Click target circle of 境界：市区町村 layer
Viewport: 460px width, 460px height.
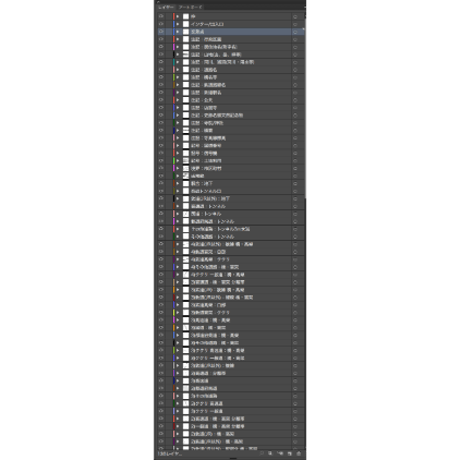[295, 168]
